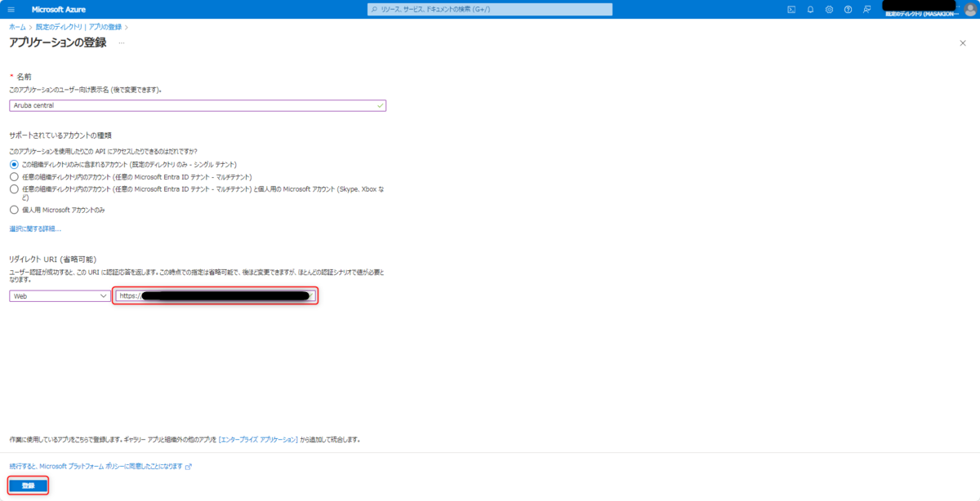980x501 pixels.
Task: Click the 登録 button
Action: [x=29, y=485]
